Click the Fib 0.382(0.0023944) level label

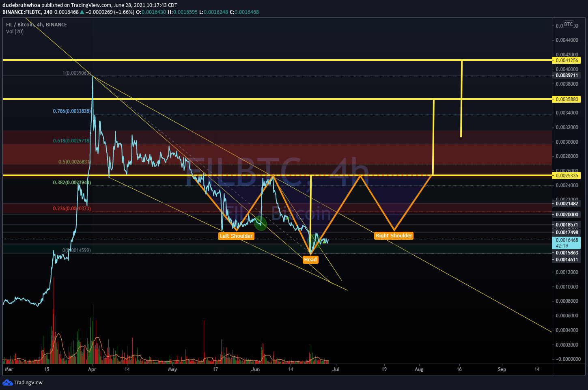[x=72, y=183]
